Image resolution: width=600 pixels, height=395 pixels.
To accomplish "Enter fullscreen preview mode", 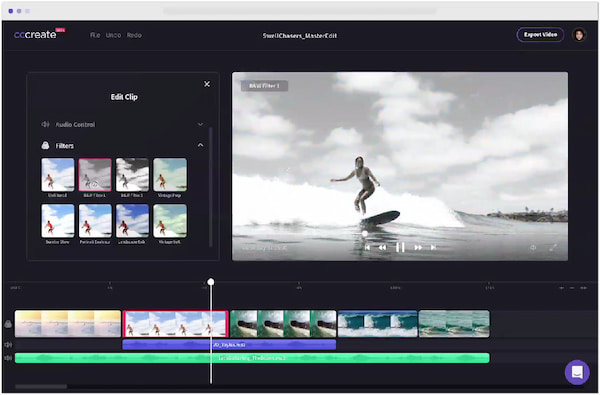I will coord(553,248).
